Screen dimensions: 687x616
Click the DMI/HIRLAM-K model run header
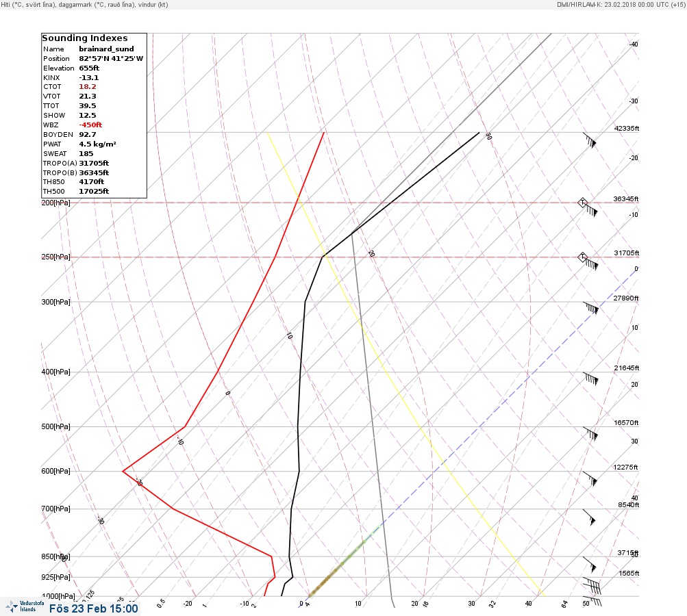coord(621,4)
